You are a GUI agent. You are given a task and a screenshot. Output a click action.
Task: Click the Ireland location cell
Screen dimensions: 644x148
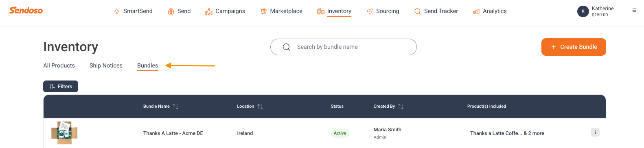tap(245, 133)
